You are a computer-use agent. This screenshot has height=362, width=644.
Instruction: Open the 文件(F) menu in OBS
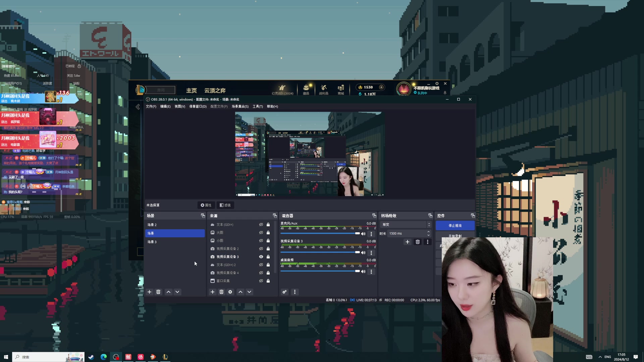pyautogui.click(x=151, y=107)
